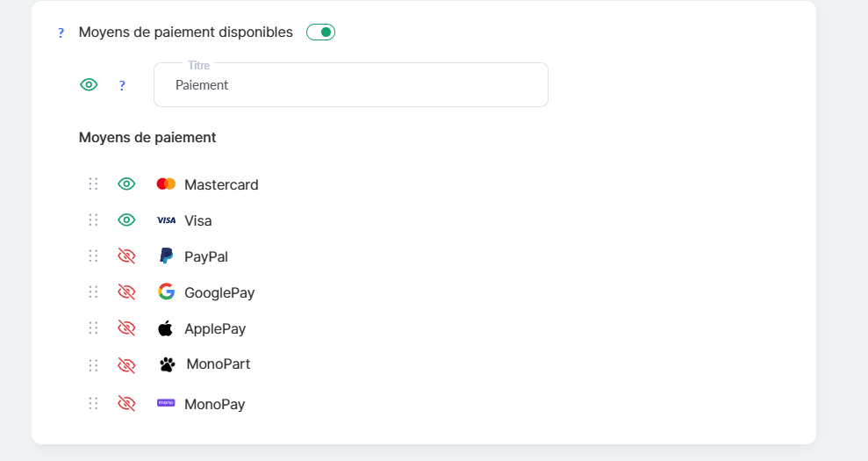Hide the Paiement title with the eye icon
868x461 pixels.
click(x=89, y=85)
